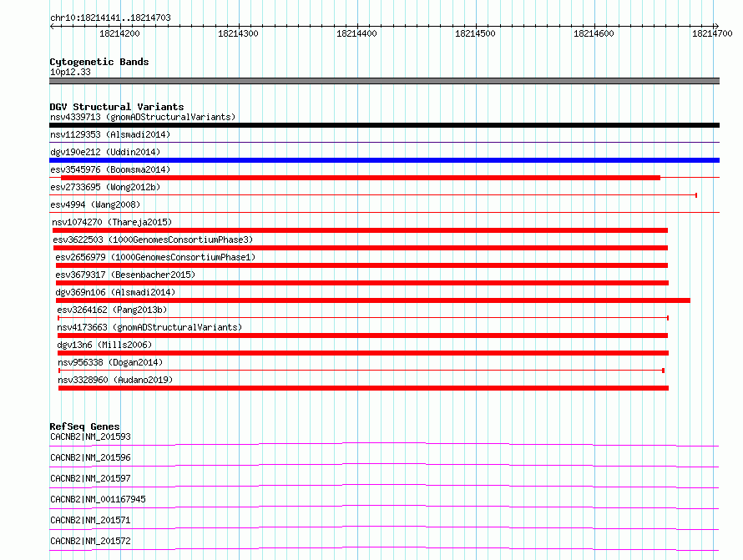Image resolution: width=743 pixels, height=560 pixels.
Task: Click the red nsv4173663 variant bar
Action: [362, 335]
